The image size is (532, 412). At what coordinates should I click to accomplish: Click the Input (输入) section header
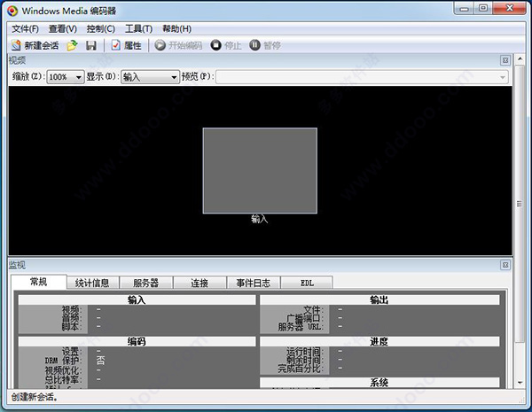pyautogui.click(x=137, y=299)
